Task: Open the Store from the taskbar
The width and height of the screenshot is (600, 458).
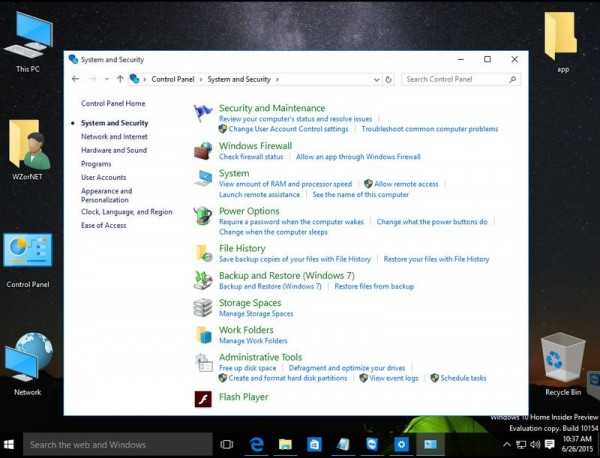Action: 314,445
